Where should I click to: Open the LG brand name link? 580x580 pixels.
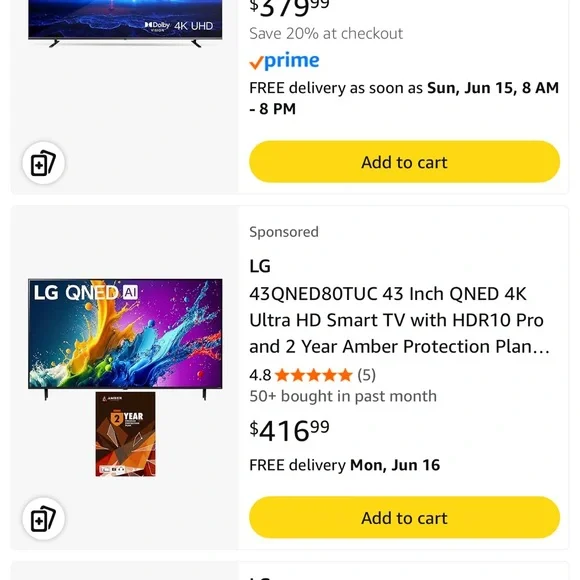point(260,266)
